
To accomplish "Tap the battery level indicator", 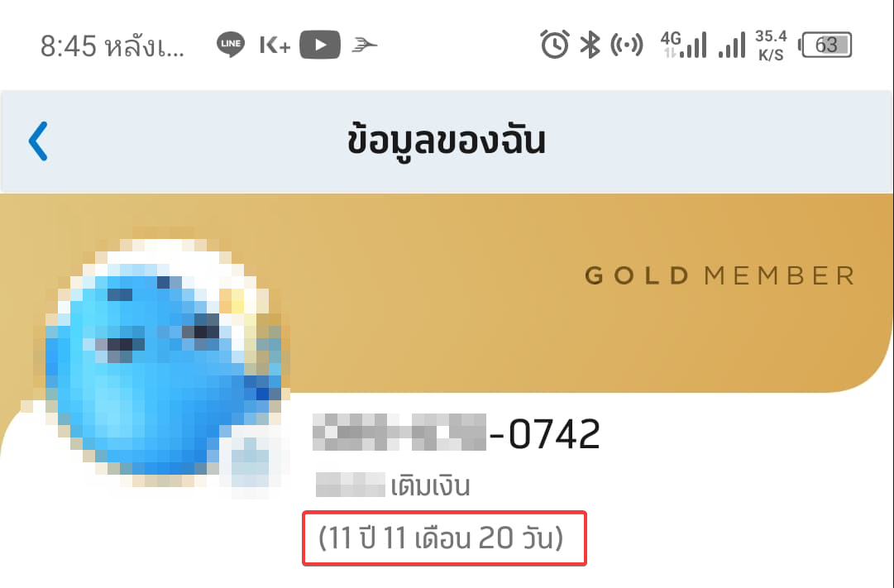I will pos(825,45).
